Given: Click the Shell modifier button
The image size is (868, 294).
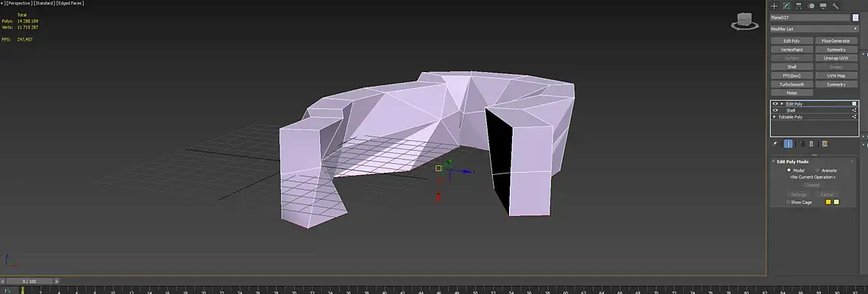Looking at the screenshot, I should [x=791, y=67].
